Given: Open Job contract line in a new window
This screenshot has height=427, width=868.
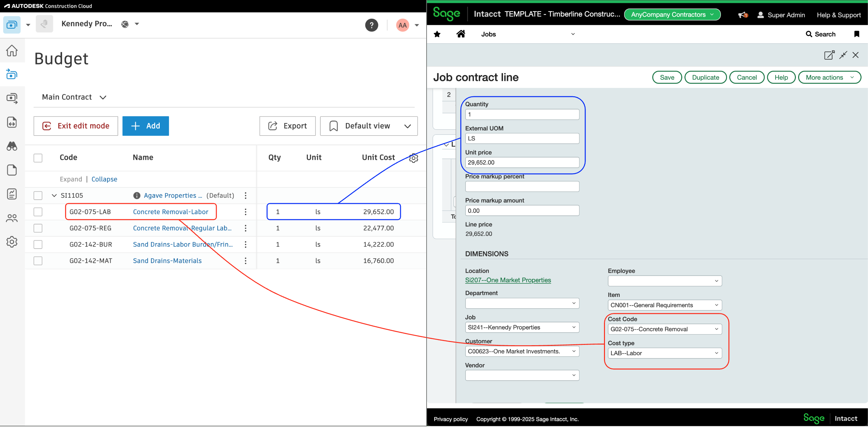Looking at the screenshot, I should pyautogui.click(x=829, y=55).
